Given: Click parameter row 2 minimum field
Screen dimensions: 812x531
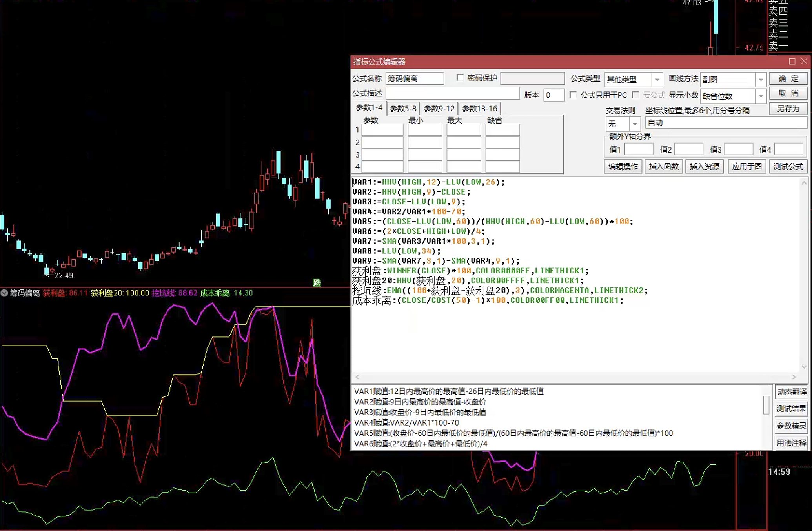Looking at the screenshot, I should pos(425,142).
